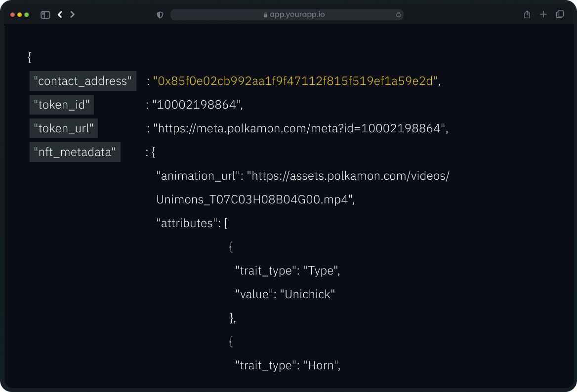577x392 pixels.
Task: Collapse the "attributes" array bracket
Action: [226, 223]
